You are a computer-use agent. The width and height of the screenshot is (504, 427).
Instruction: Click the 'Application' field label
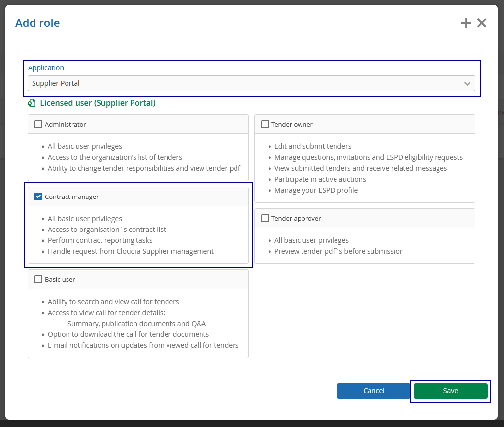click(46, 68)
